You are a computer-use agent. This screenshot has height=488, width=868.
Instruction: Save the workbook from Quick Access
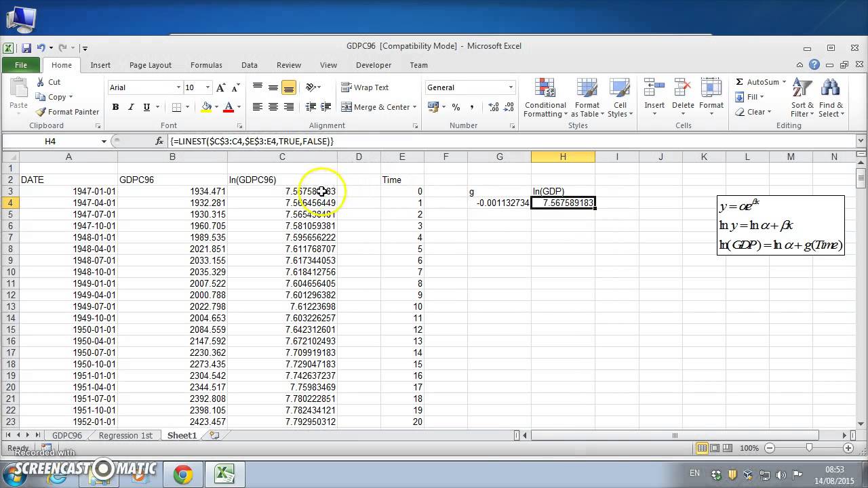coord(26,47)
